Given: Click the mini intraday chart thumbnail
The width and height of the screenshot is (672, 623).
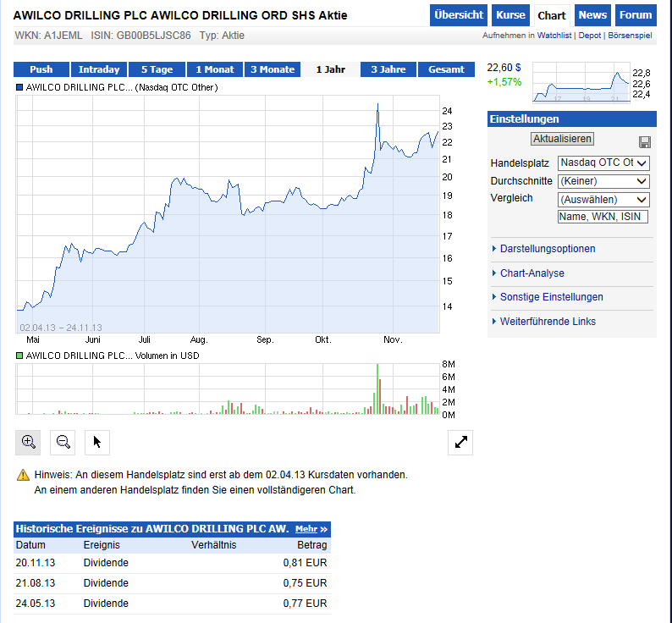Looking at the screenshot, I should (x=581, y=82).
